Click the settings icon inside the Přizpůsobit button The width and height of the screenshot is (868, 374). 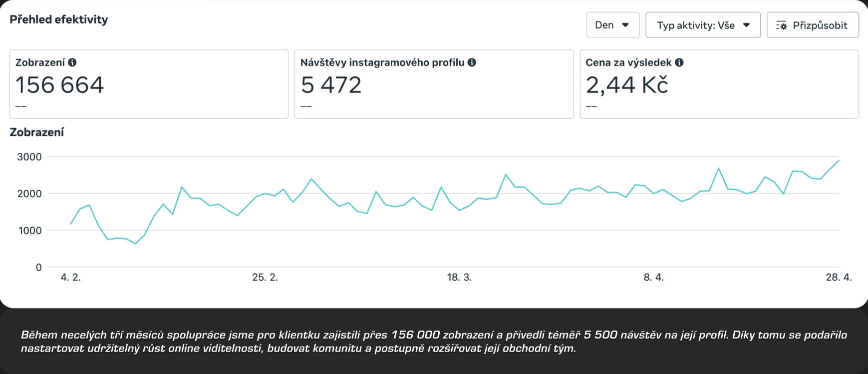[782, 25]
